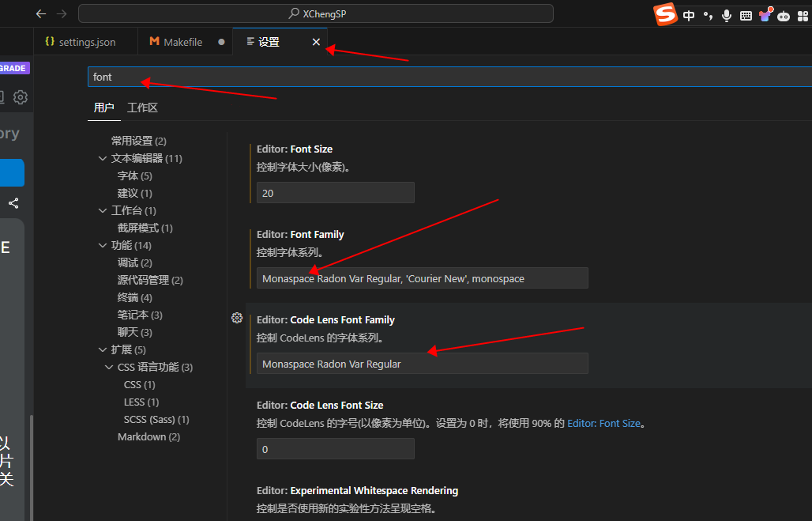
Task: Select 建议 (1) in the tree
Action: coord(134,194)
